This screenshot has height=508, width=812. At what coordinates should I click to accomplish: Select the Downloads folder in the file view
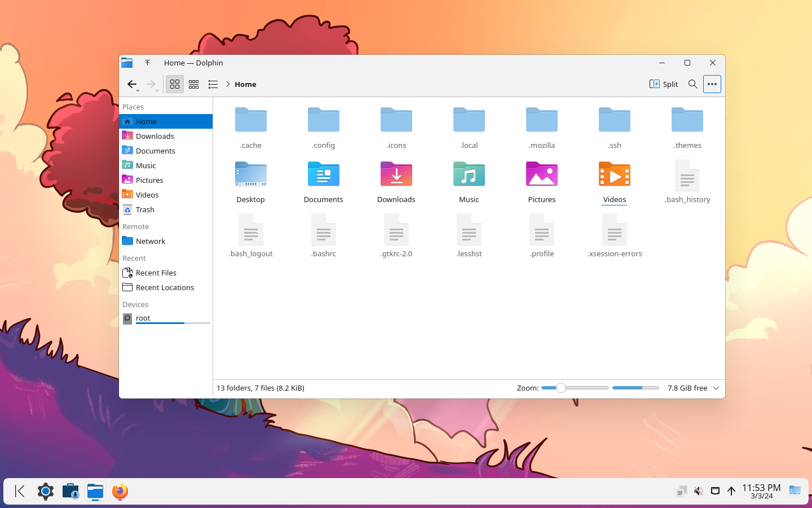pyautogui.click(x=396, y=174)
